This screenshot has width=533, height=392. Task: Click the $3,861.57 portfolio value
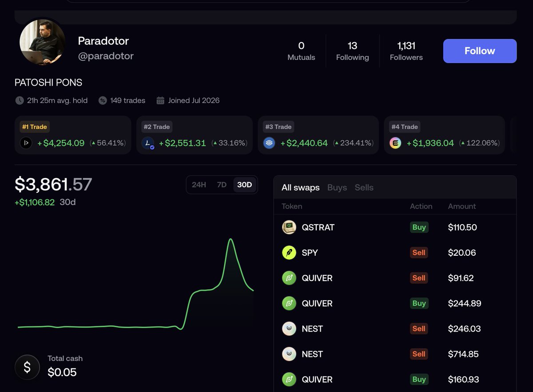coord(53,184)
